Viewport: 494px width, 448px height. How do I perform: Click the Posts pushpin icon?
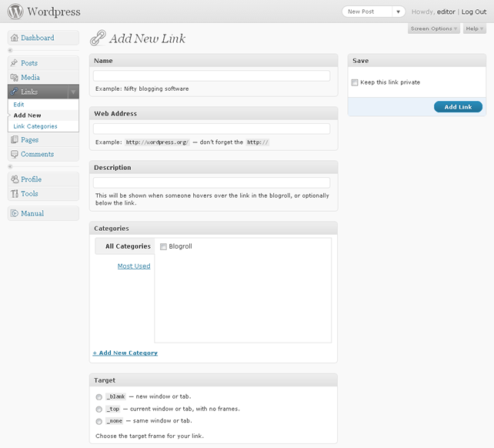(14, 63)
